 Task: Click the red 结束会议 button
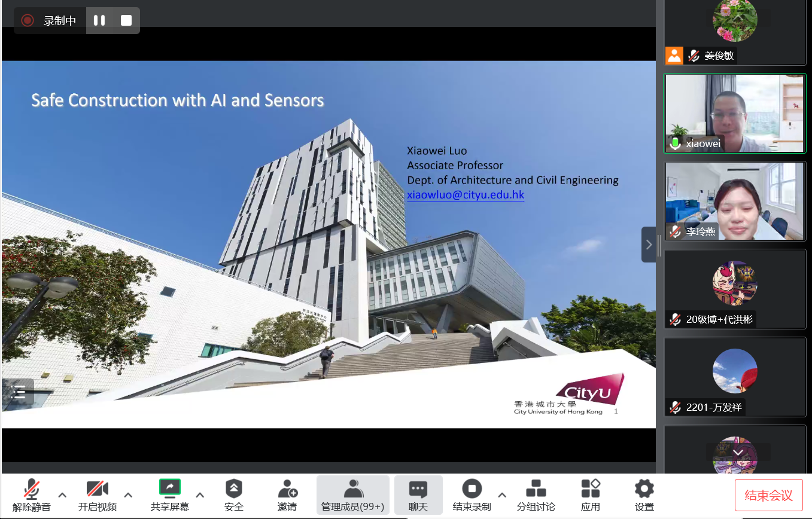pos(768,495)
